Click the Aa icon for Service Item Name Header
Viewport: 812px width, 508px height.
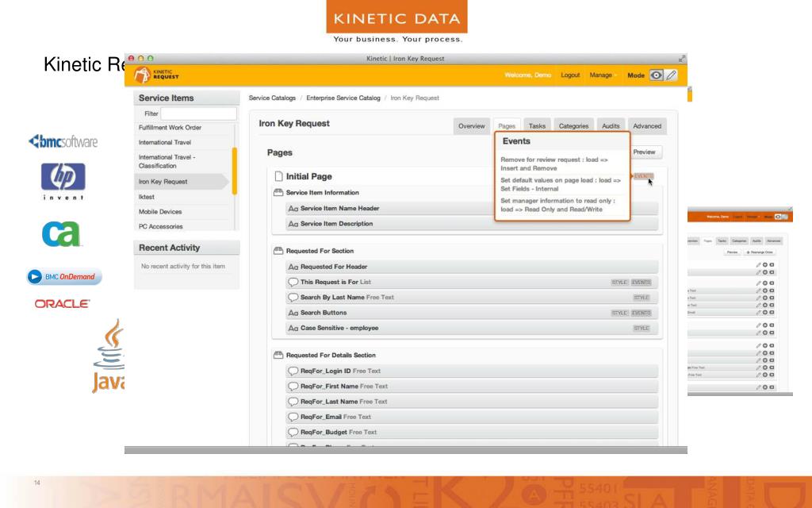(293, 209)
